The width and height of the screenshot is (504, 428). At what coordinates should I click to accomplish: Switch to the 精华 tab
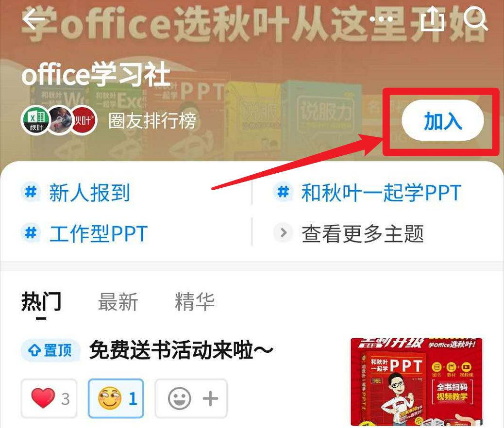[x=195, y=302]
